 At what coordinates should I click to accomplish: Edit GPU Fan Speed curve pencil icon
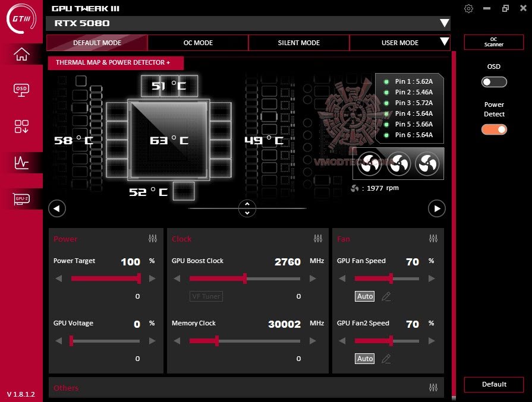coord(386,296)
